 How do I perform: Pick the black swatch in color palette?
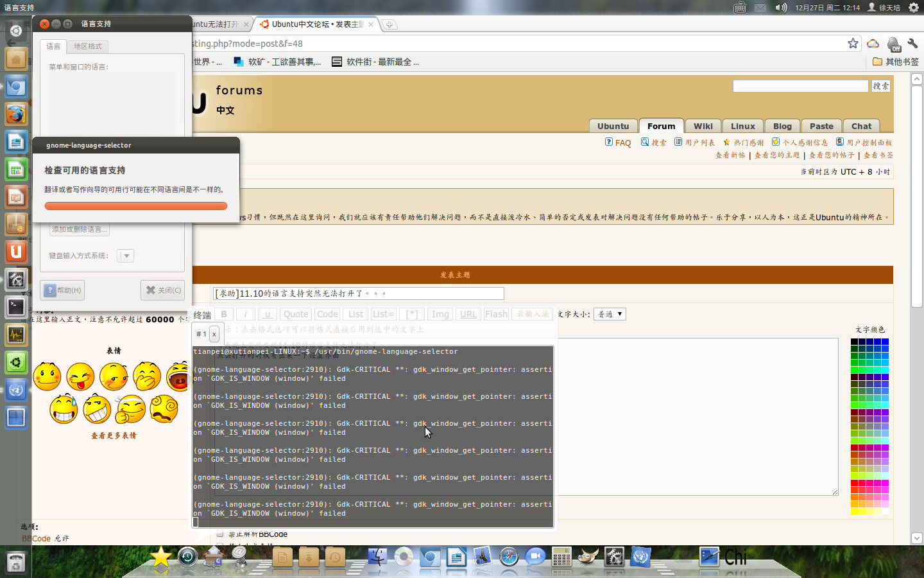(855, 342)
